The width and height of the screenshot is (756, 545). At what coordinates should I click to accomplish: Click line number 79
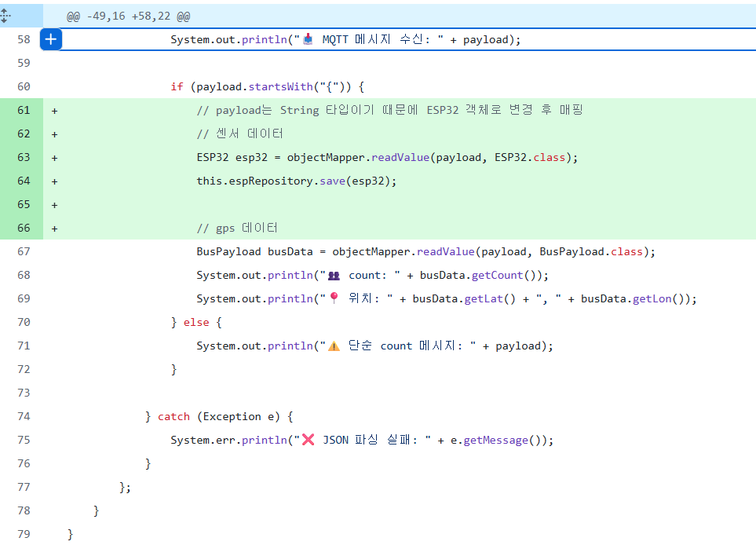[x=24, y=534]
